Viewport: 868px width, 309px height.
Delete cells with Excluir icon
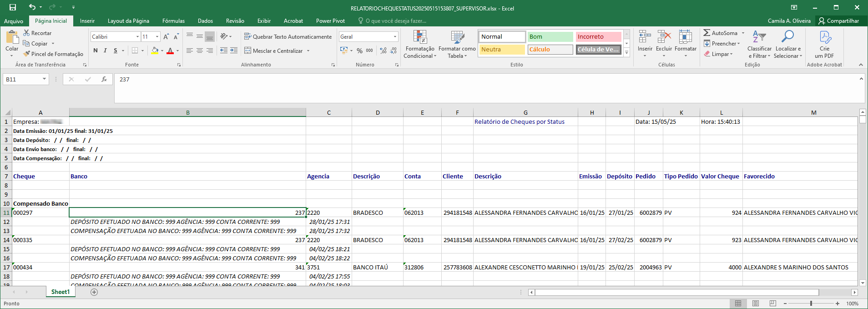point(664,44)
